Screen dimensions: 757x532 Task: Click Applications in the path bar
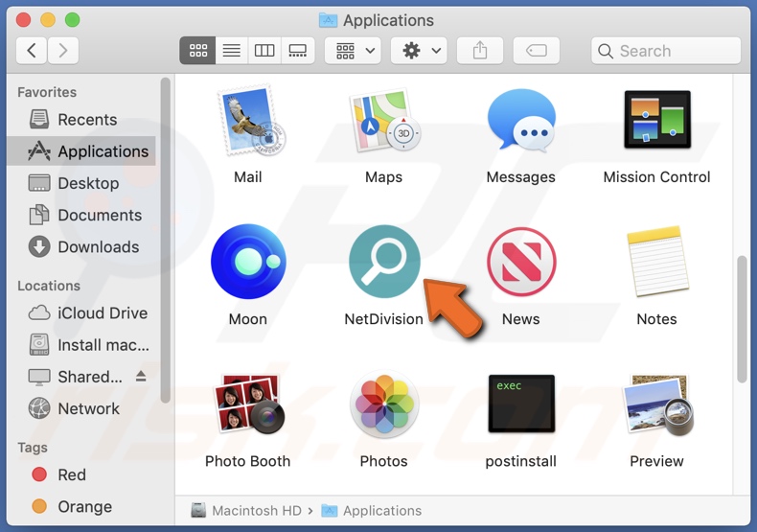[x=372, y=510]
